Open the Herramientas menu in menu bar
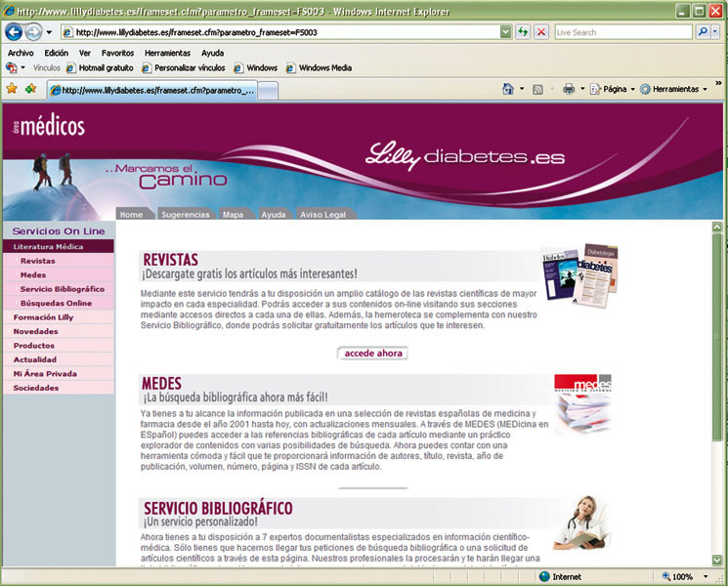Image resolution: width=728 pixels, height=586 pixels. [167, 53]
